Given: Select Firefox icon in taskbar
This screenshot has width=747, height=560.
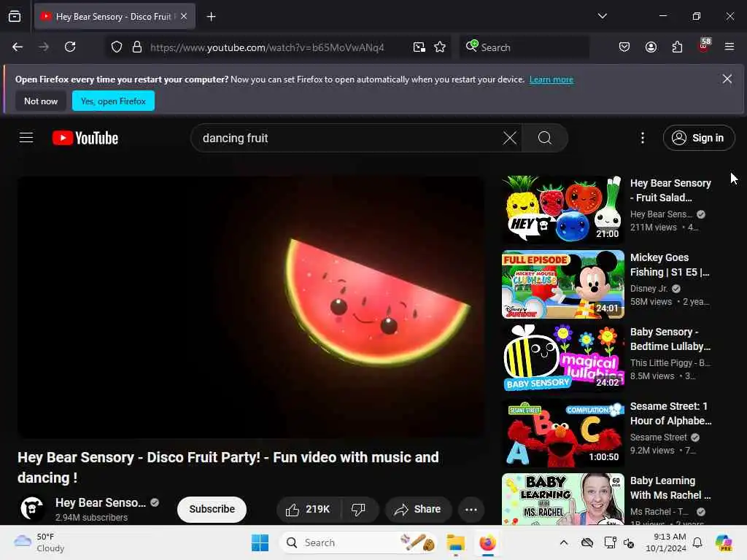Looking at the screenshot, I should [487, 542].
